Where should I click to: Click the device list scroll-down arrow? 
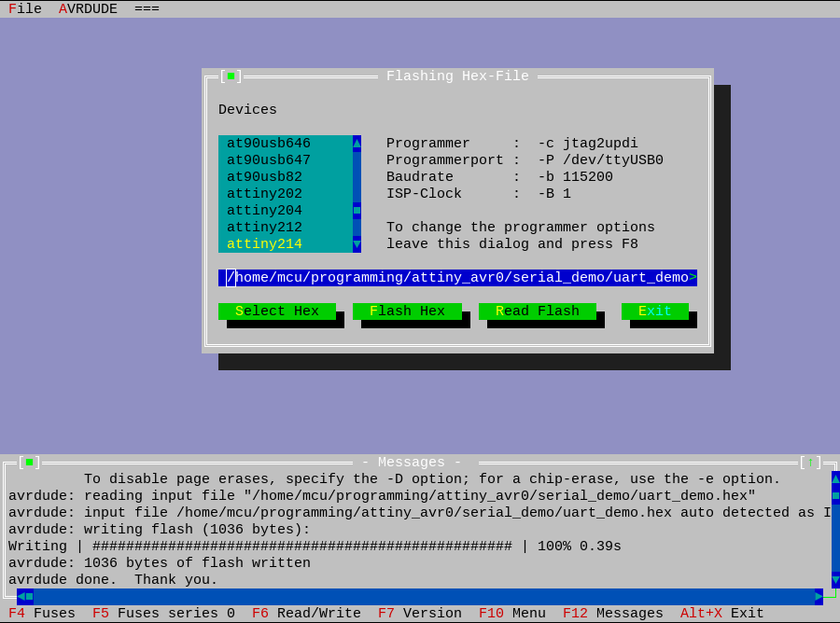coord(357,244)
